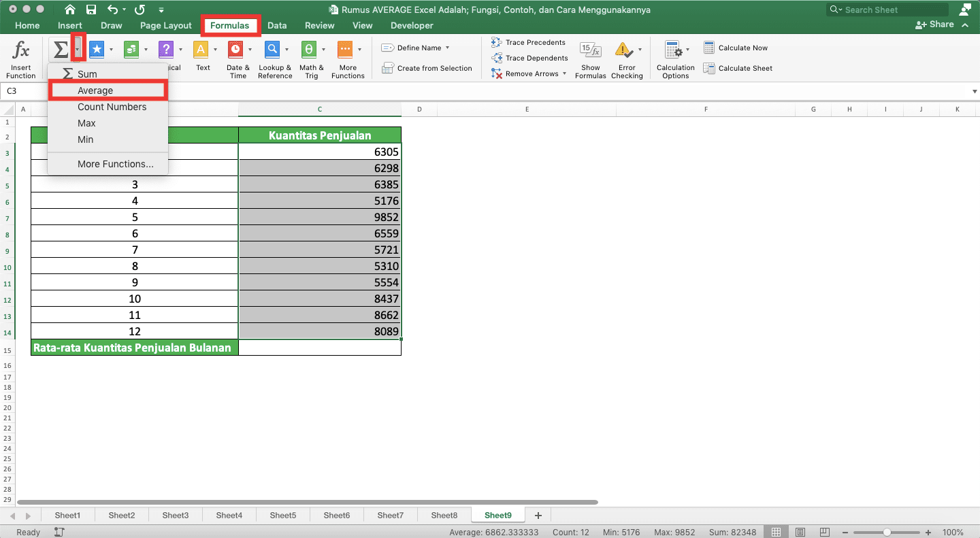Viewport: 980px width, 538px height.
Task: Add a new sheet with plus button
Action: pyautogui.click(x=538, y=516)
